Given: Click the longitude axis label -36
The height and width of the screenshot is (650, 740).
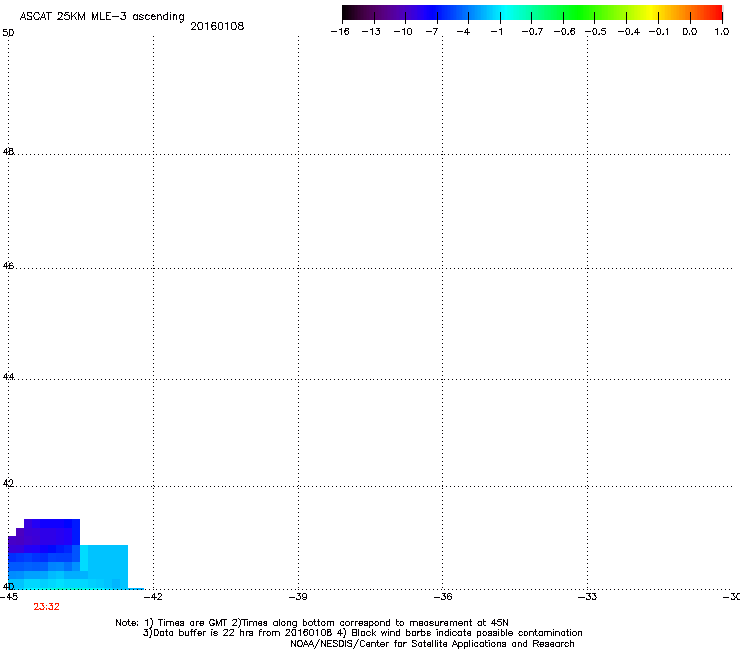Looking at the screenshot, I should (443, 597).
